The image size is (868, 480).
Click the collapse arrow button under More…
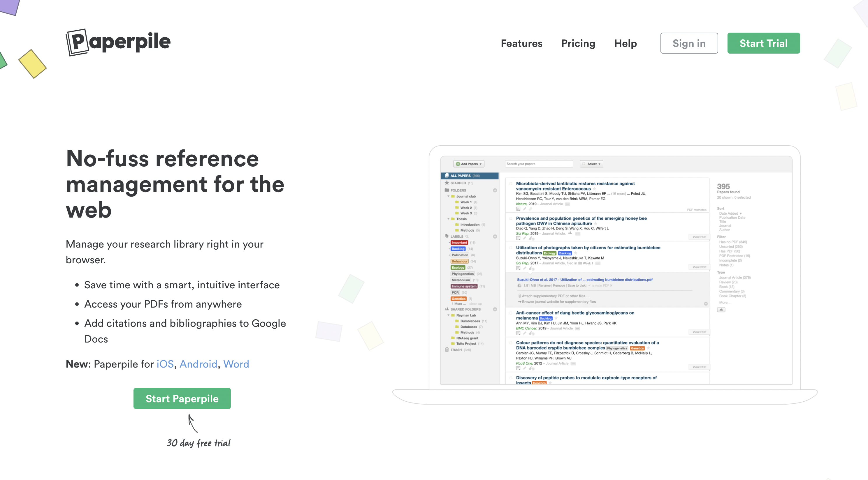(721, 310)
